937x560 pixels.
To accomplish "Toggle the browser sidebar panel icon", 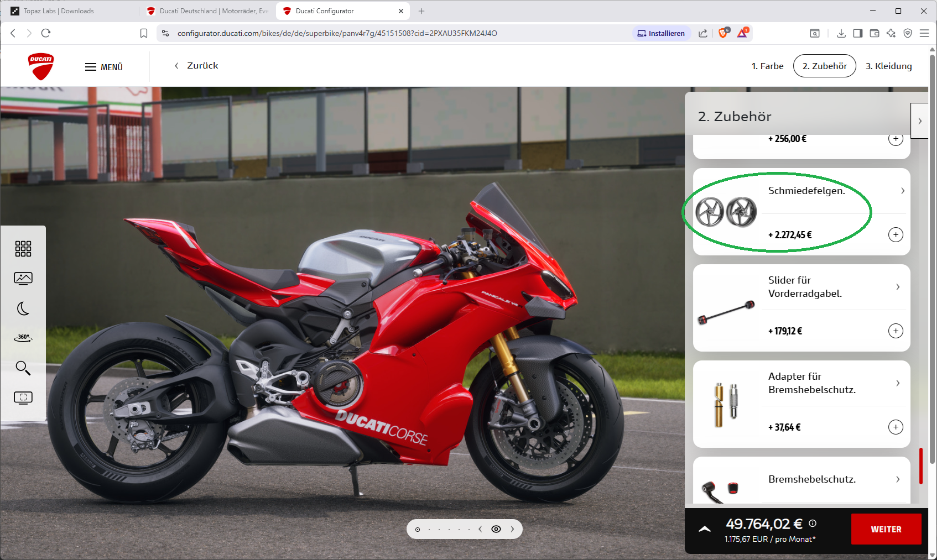I will tap(858, 33).
